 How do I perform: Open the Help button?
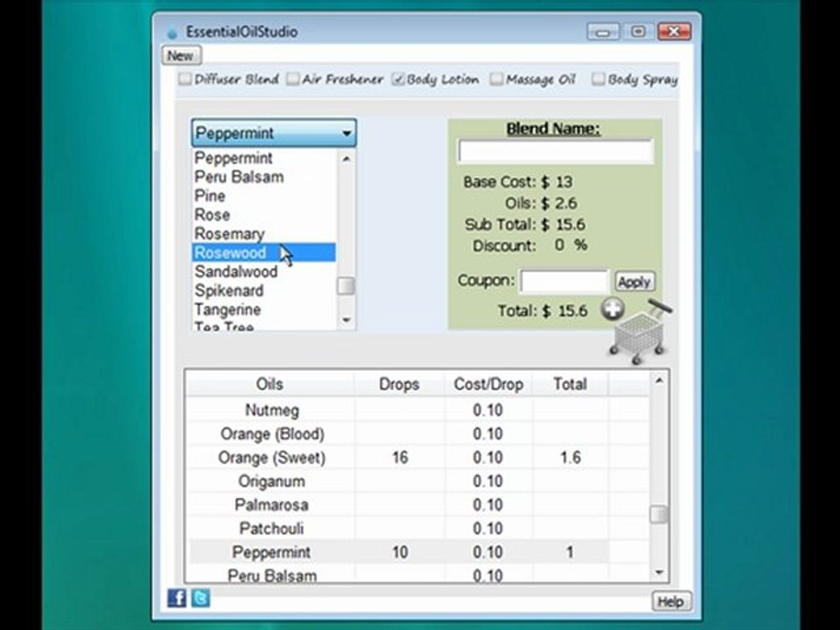click(671, 602)
